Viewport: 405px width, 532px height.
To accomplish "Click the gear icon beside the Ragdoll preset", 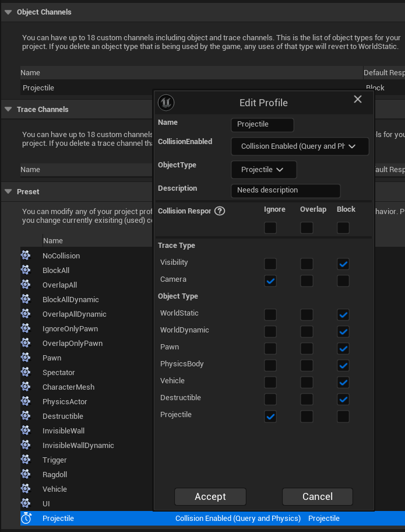I will [26, 474].
